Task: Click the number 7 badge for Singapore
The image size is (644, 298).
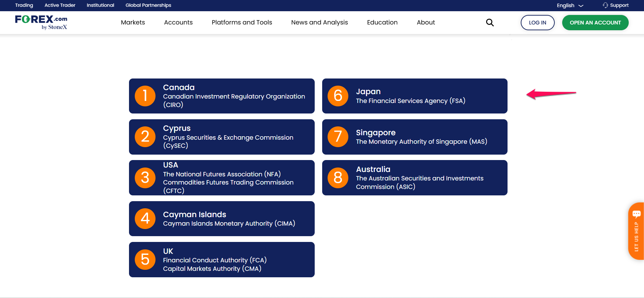Action: click(338, 137)
